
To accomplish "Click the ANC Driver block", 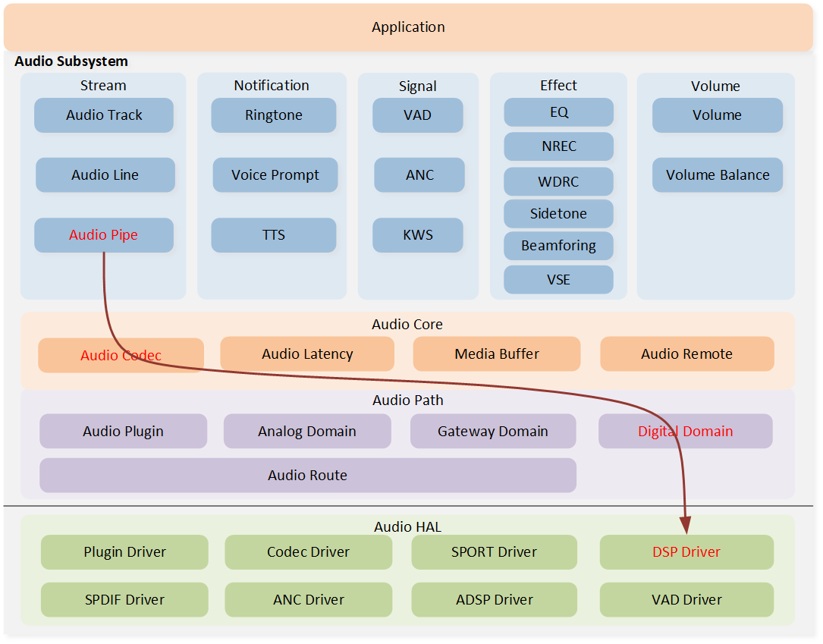I will click(309, 600).
